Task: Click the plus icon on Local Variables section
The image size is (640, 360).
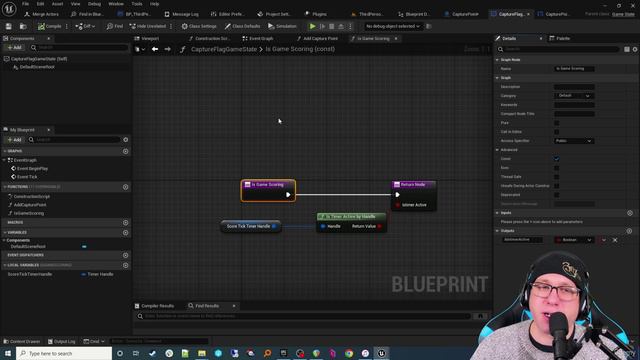Action: click(126, 265)
